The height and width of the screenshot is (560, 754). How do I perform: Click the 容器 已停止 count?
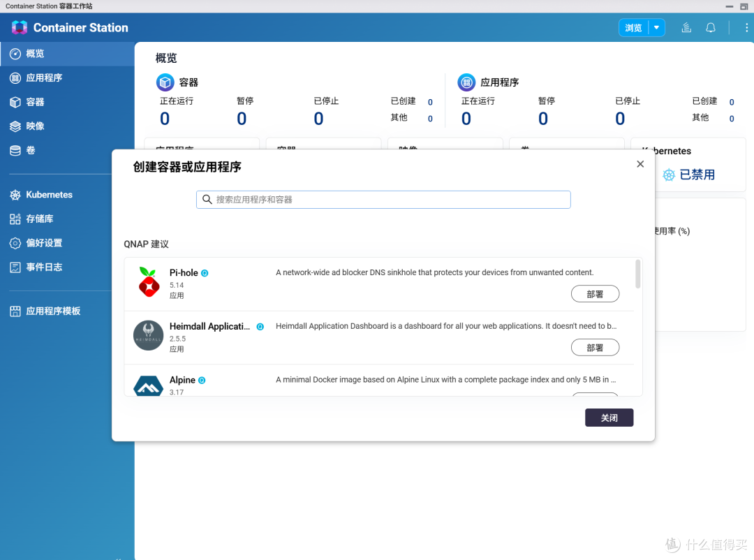(318, 119)
